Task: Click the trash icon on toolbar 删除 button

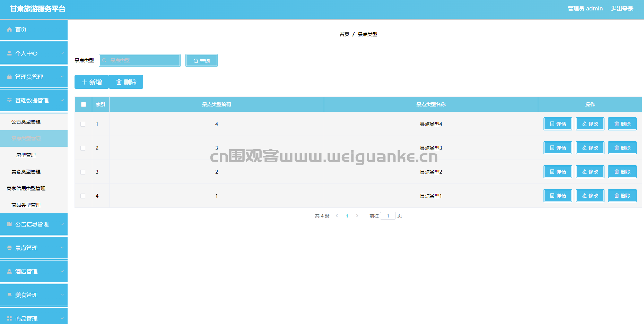Action: point(119,82)
